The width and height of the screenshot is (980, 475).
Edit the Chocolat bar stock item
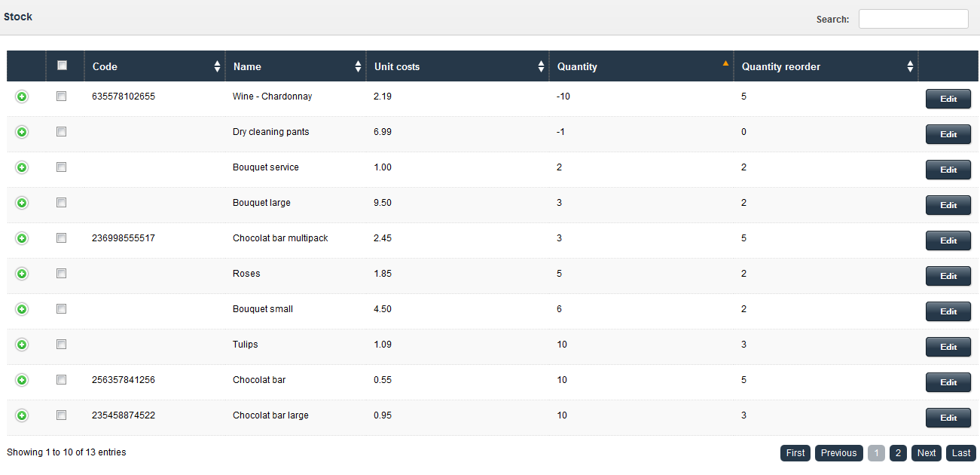coord(948,382)
